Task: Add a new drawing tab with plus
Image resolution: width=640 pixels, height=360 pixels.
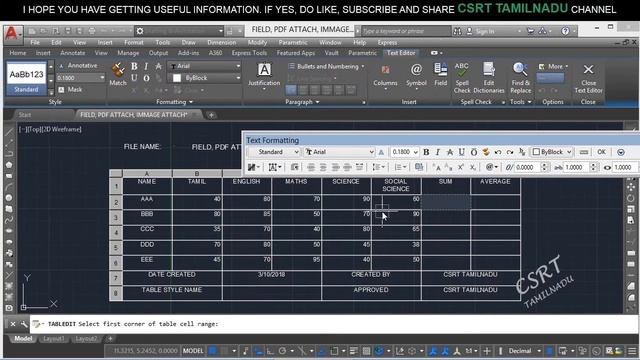Action: pyautogui.click(x=211, y=115)
